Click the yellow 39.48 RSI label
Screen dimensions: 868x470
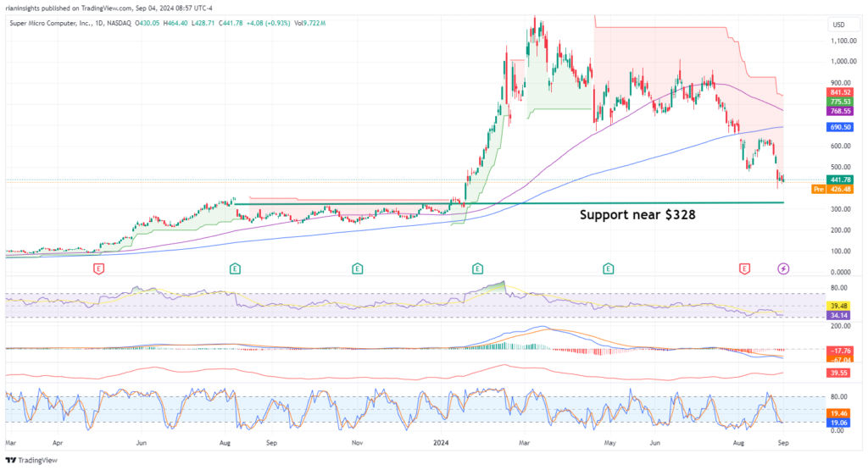point(840,306)
